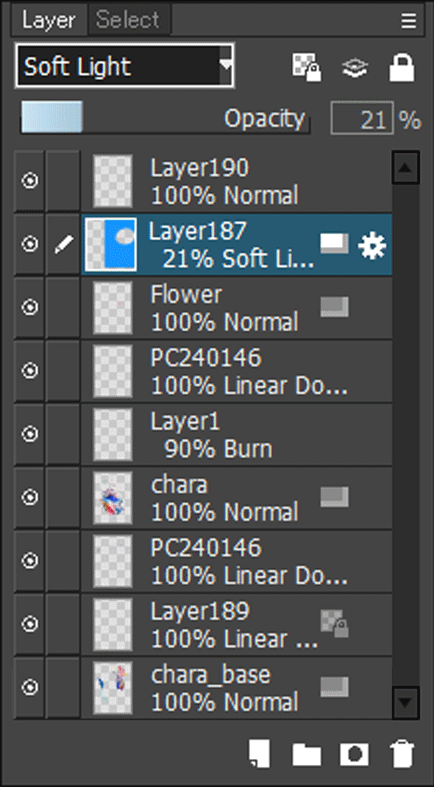Viewport: 434px width, 787px height.
Task: Click the Opacity slider bar
Action: [165, 117]
